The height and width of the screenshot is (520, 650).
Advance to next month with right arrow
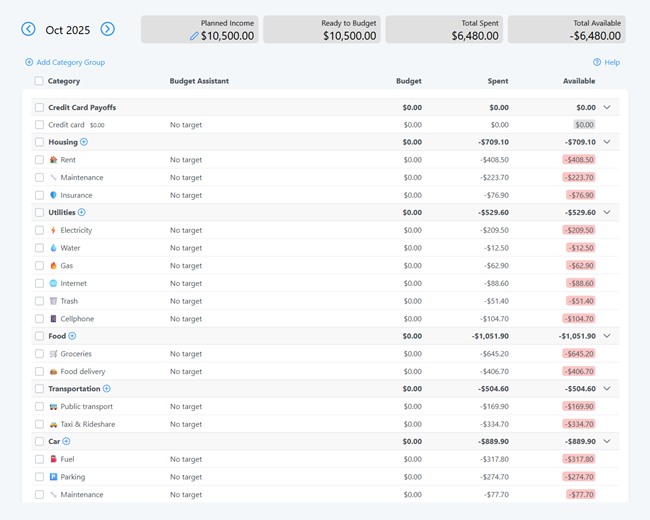107,30
